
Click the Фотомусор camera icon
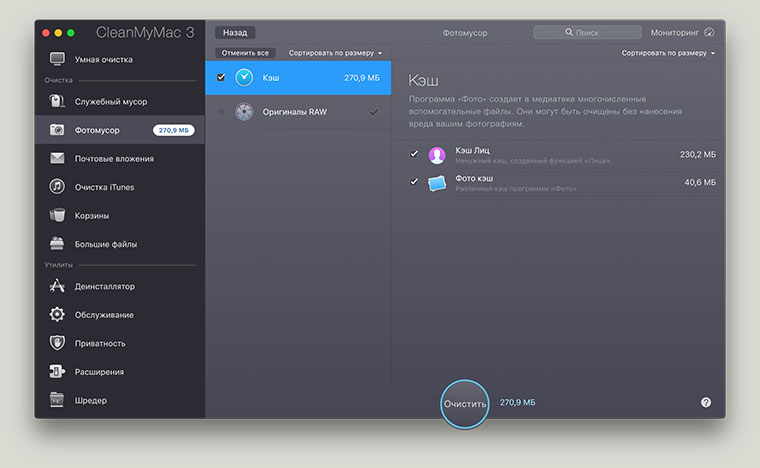(x=57, y=130)
